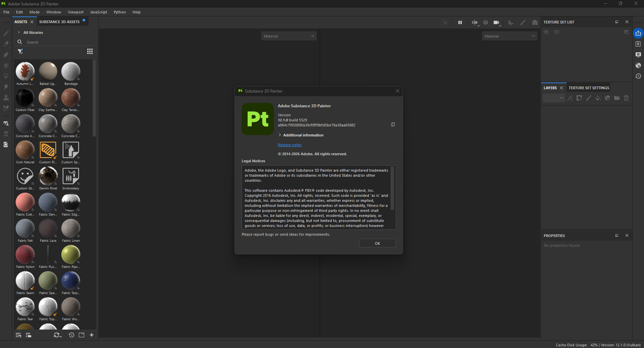Viewport: 644px width, 348px height.
Task: Add a fill layer with the bucket icon
Action: coord(598,98)
